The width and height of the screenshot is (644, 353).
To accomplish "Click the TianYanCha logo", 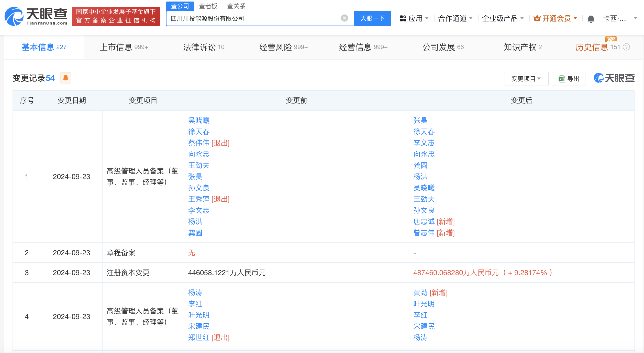I will tap(36, 16).
